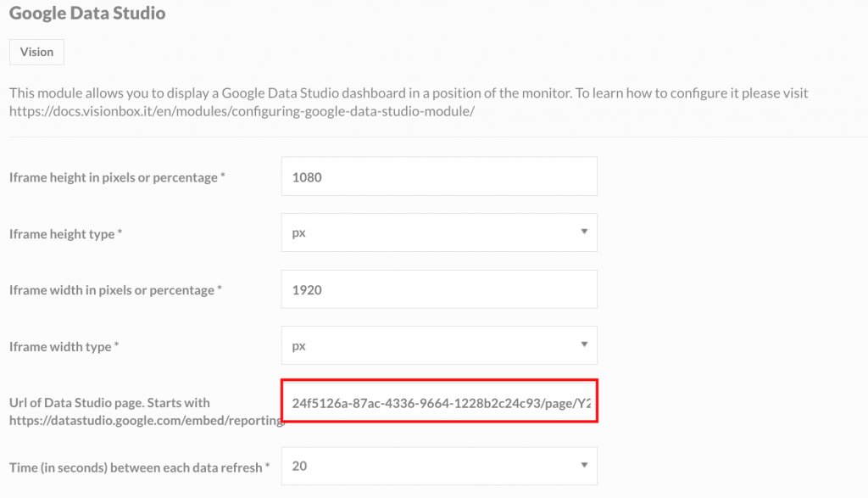Image resolution: width=868 pixels, height=498 pixels.
Task: Select the highlighted Data Studio URL input
Action: (440, 401)
